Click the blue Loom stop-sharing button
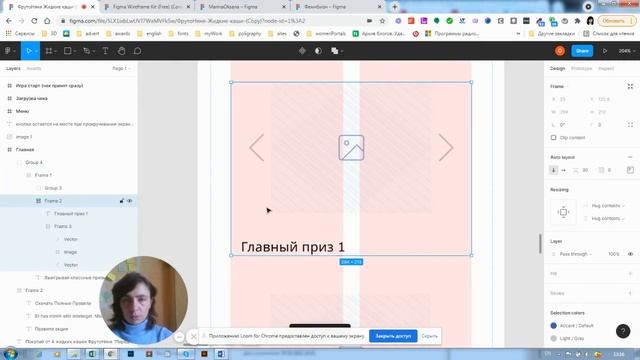640x360 pixels. (x=393, y=336)
